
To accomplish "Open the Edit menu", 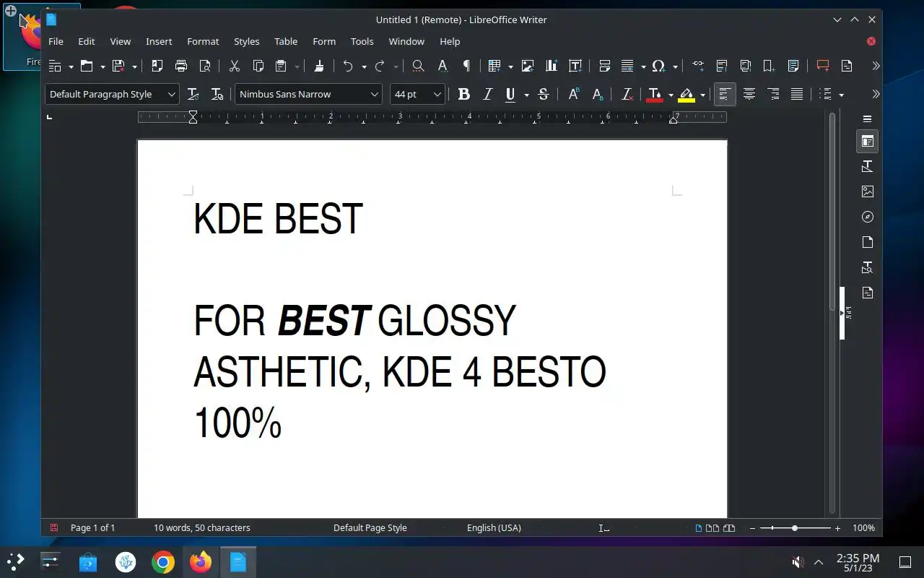I will (x=87, y=41).
